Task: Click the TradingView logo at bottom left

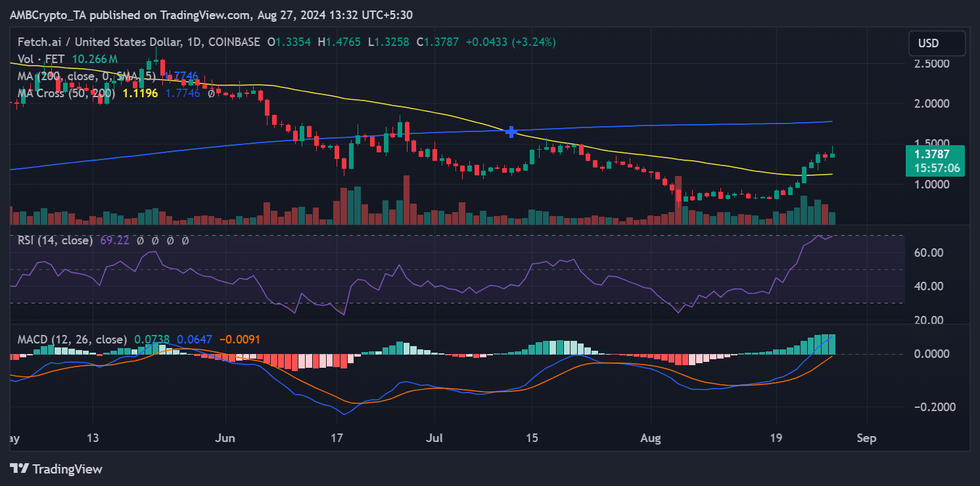Action: pyautogui.click(x=56, y=469)
